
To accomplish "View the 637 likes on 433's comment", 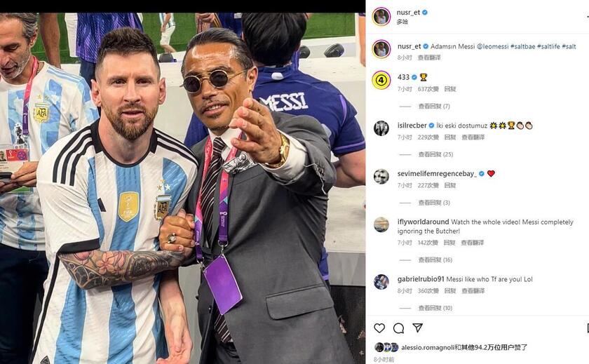I will point(428,89).
